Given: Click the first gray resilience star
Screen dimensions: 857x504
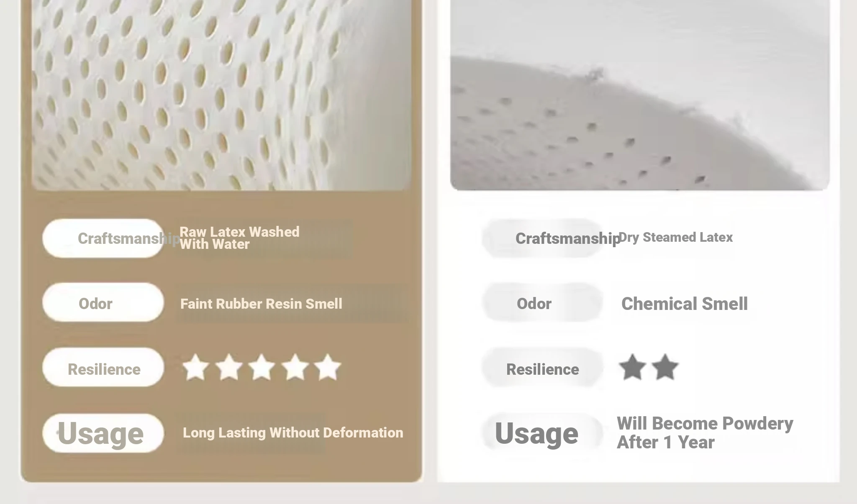Looking at the screenshot, I should 632,367.
